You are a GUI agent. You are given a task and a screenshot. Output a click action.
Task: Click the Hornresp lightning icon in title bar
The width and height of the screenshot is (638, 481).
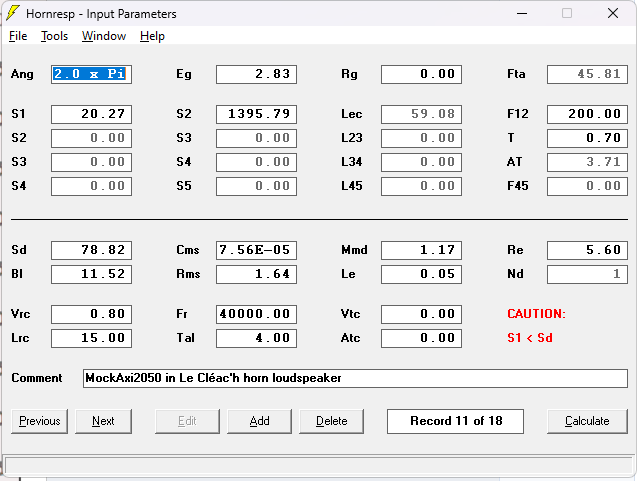pos(13,13)
